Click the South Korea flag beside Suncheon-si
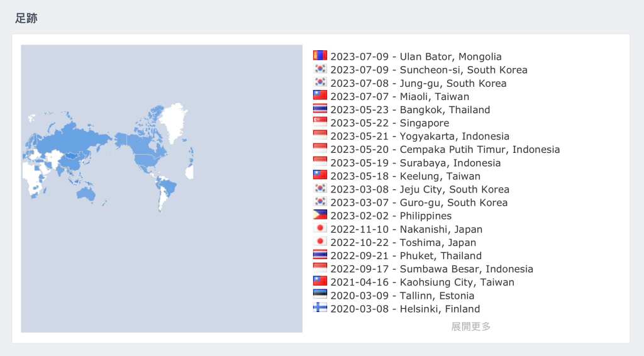This screenshot has width=644, height=356. click(x=320, y=69)
